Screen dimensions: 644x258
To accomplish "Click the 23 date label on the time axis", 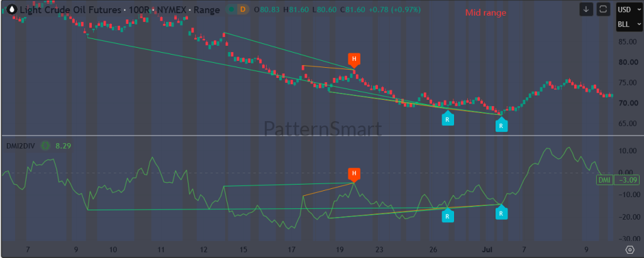I will click(379, 249).
